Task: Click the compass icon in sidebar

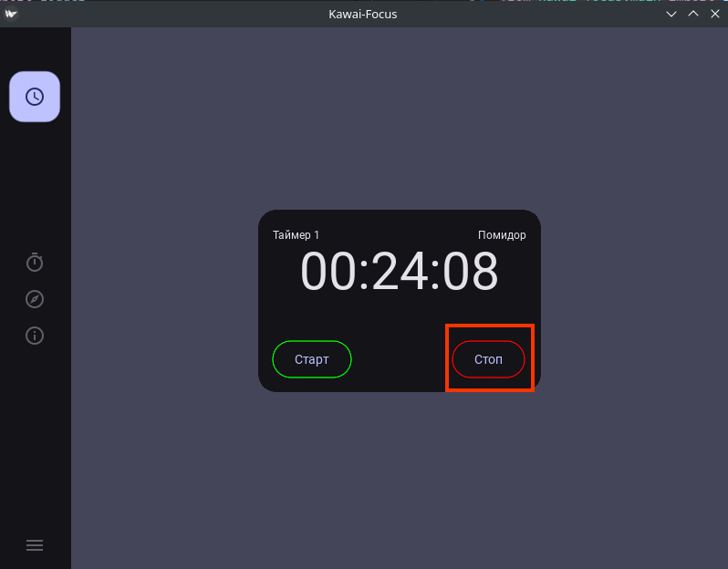Action: (x=35, y=299)
